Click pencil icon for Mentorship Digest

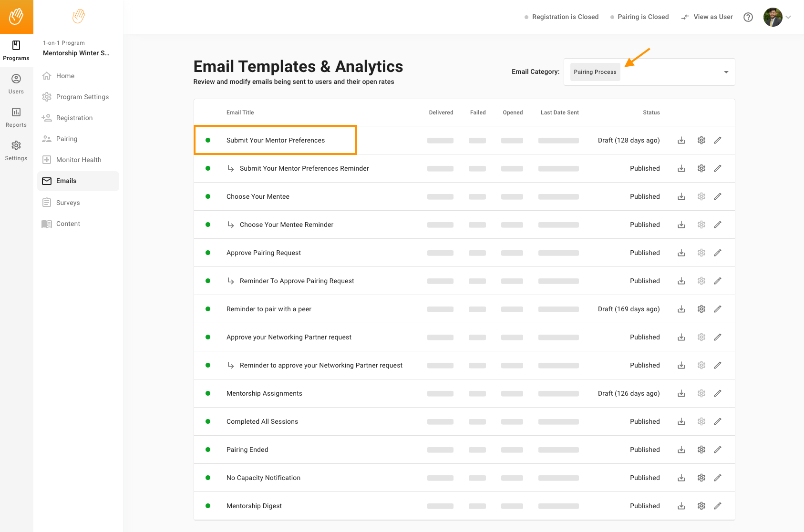[x=717, y=506]
